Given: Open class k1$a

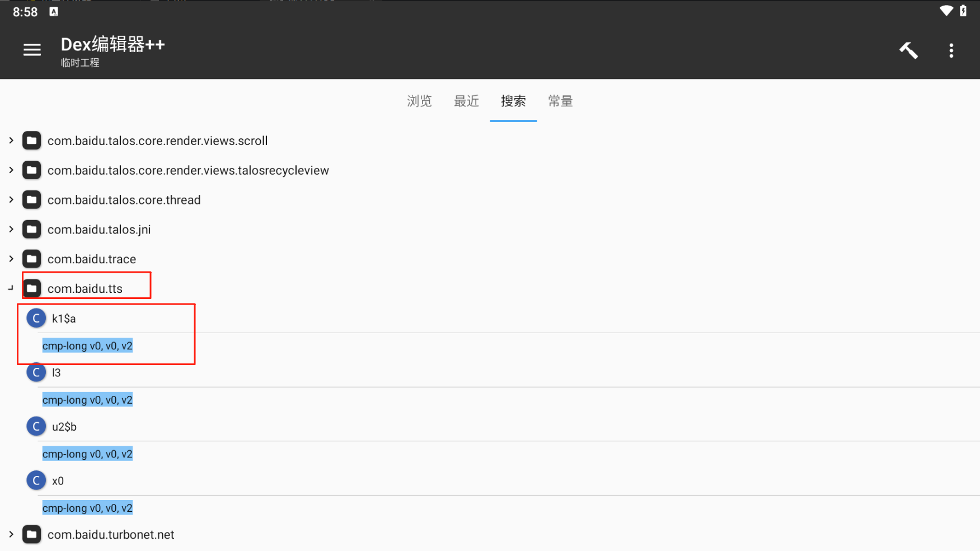Looking at the screenshot, I should 64,319.
